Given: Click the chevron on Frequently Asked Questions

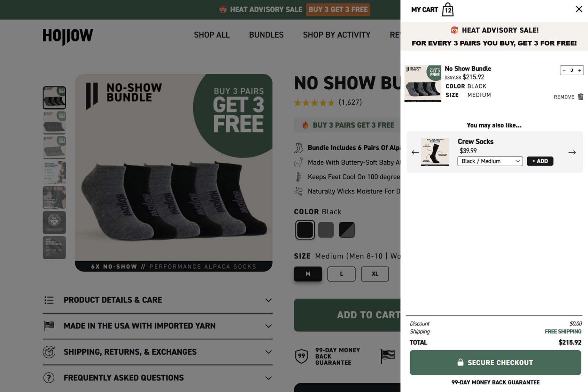Looking at the screenshot, I should [x=268, y=378].
